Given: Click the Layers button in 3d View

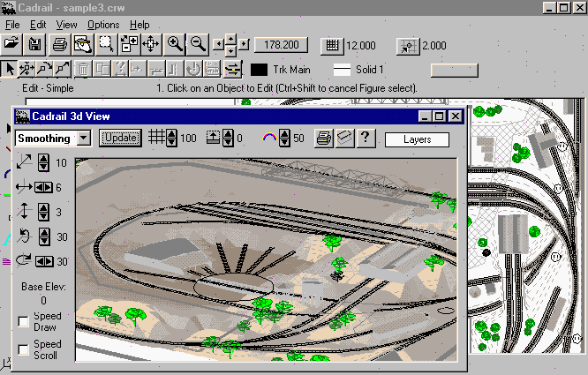Looking at the screenshot, I should pyautogui.click(x=417, y=139).
